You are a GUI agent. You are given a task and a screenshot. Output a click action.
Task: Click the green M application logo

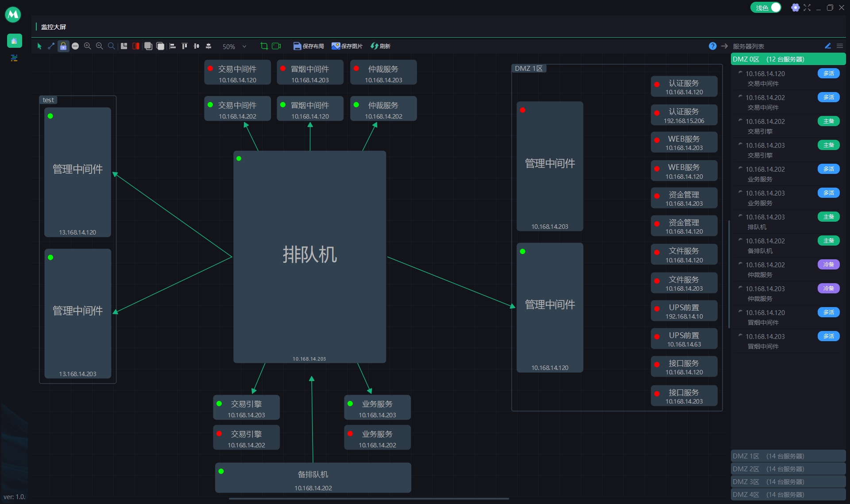[x=13, y=15]
